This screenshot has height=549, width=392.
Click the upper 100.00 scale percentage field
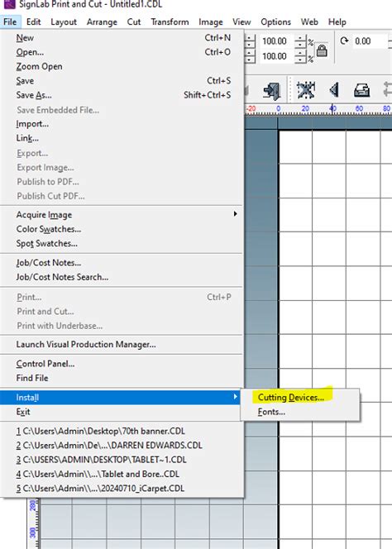[277, 41]
